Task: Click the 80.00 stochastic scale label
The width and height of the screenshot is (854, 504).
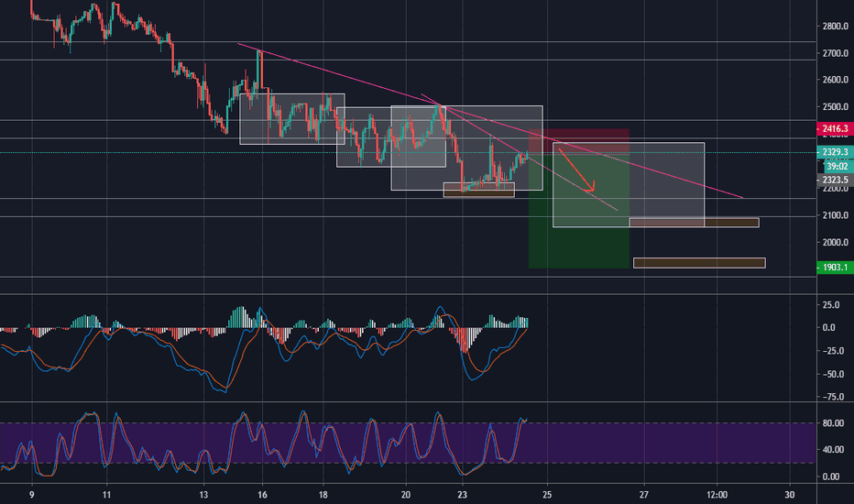Action: (x=833, y=422)
